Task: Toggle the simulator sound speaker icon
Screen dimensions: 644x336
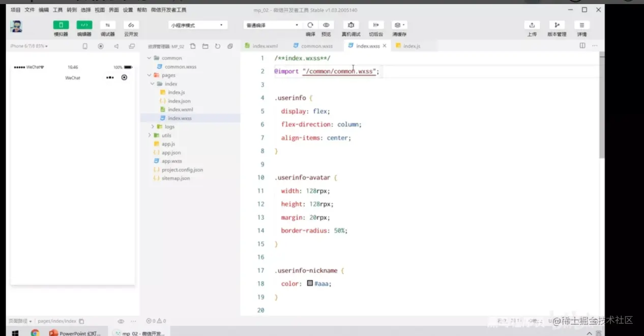Action: [x=116, y=46]
